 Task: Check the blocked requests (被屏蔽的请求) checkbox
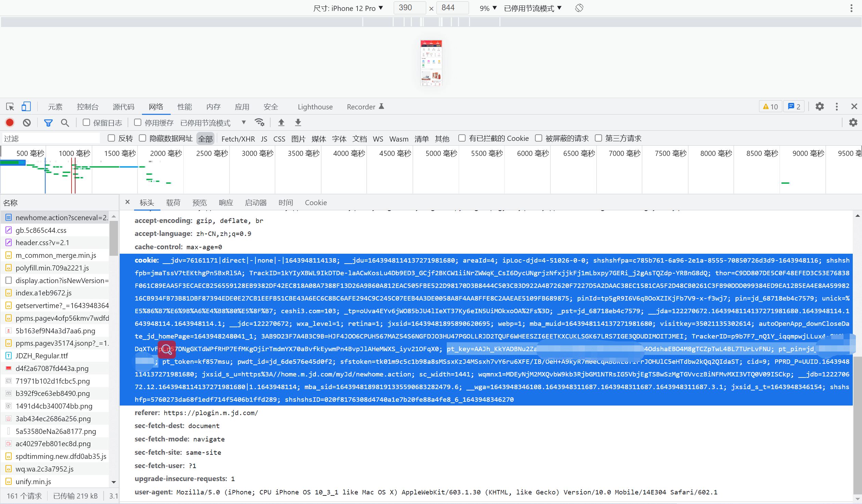[538, 138]
